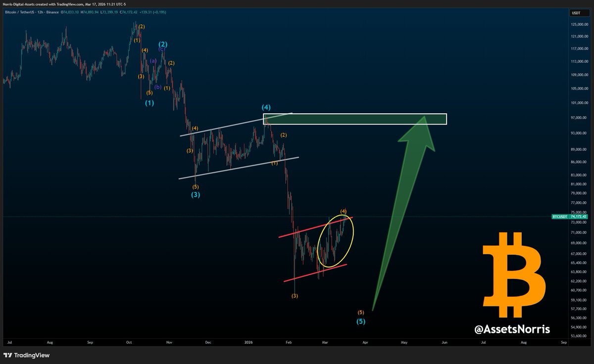The image size is (594, 364).
Task: Click the 2026 year label on the time axis
Action: pos(248,342)
